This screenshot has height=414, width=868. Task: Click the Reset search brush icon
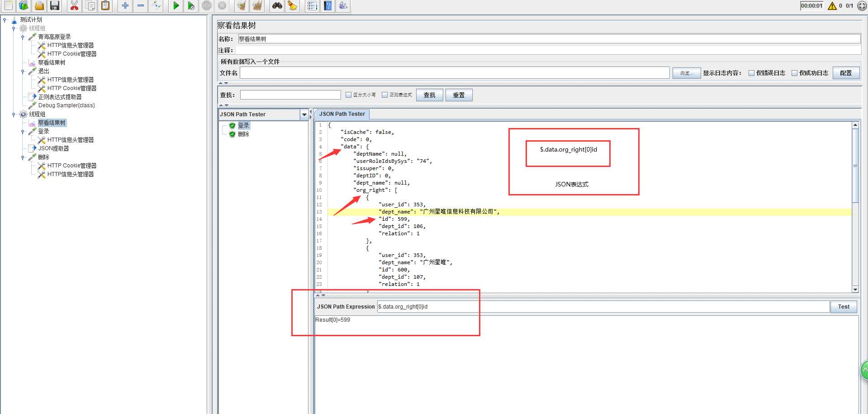293,5
